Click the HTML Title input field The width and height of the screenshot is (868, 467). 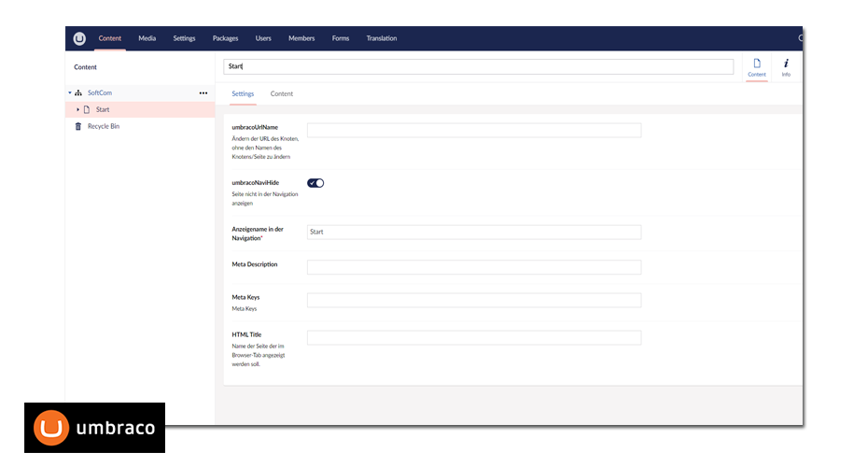(x=474, y=337)
